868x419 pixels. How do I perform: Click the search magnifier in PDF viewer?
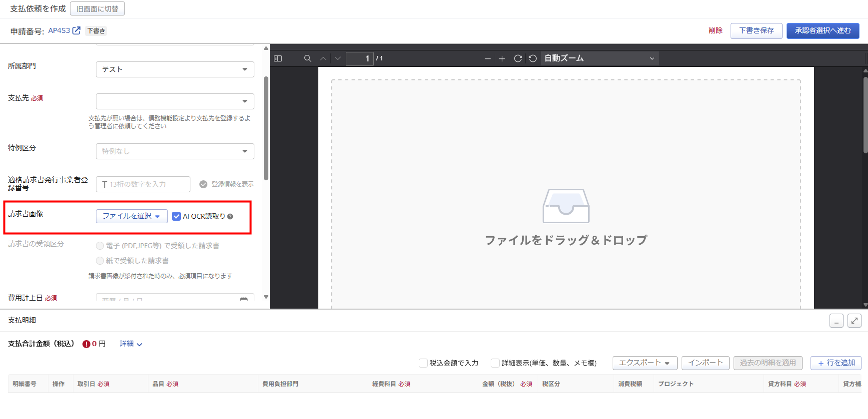[308, 58]
